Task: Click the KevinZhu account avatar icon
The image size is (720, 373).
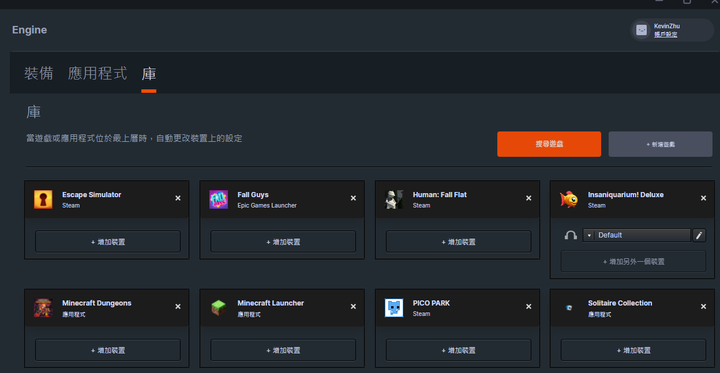Action: click(641, 30)
